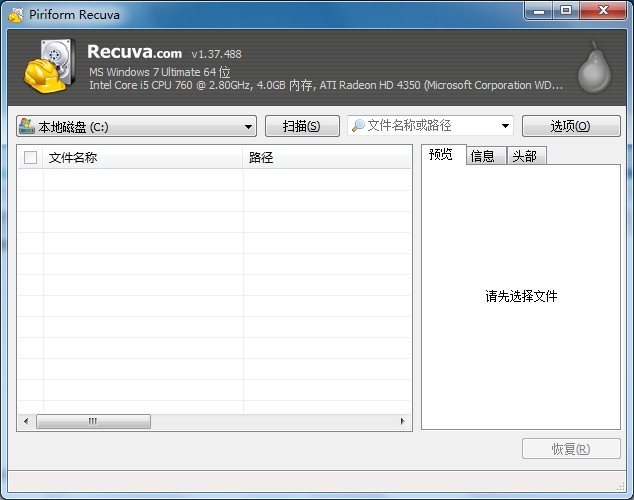The width and height of the screenshot is (634, 500).
Task: Expand the 文件名称或路径 filter dropdown arrow
Action: 505,126
